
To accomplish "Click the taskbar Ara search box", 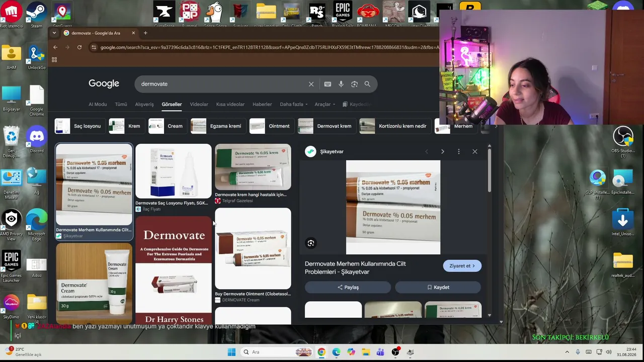I will pyautogui.click(x=277, y=352).
